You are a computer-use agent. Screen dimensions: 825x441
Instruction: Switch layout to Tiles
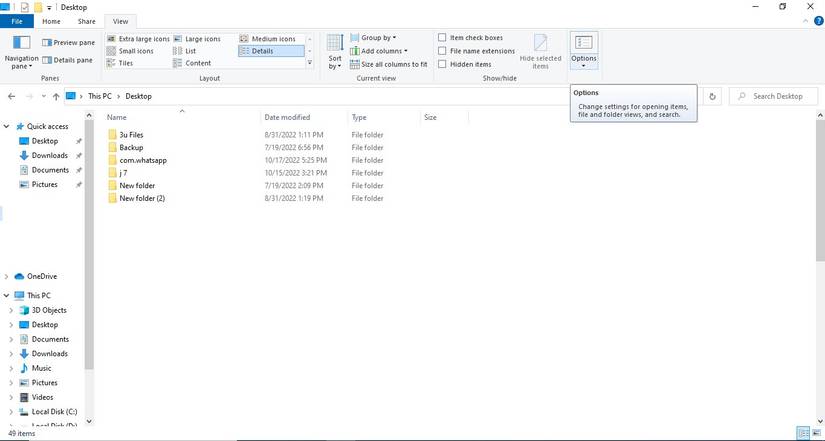pos(120,63)
